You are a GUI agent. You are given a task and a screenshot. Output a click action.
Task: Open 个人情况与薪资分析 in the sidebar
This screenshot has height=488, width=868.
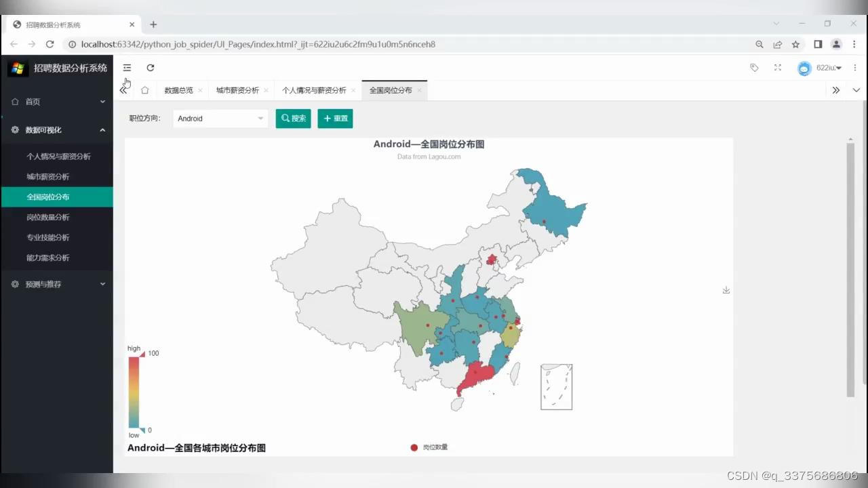click(57, 157)
